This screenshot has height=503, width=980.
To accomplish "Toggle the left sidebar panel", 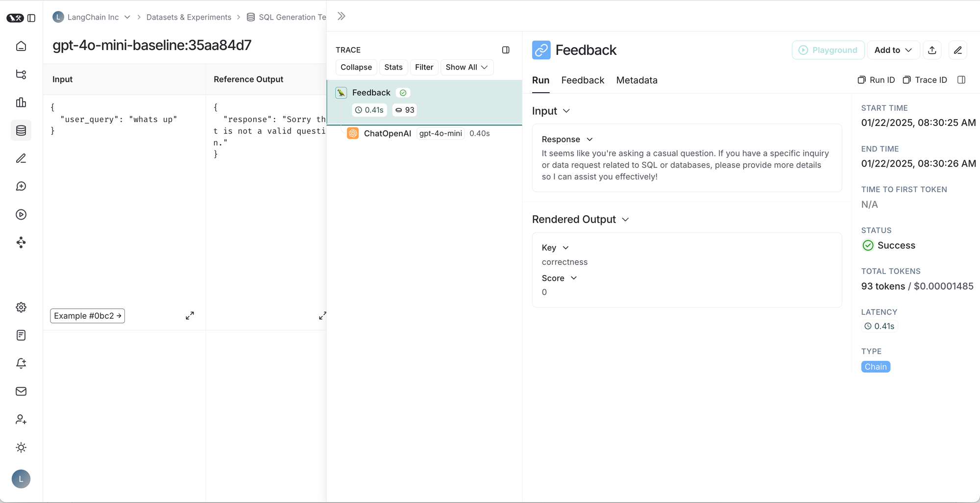I will (x=31, y=18).
